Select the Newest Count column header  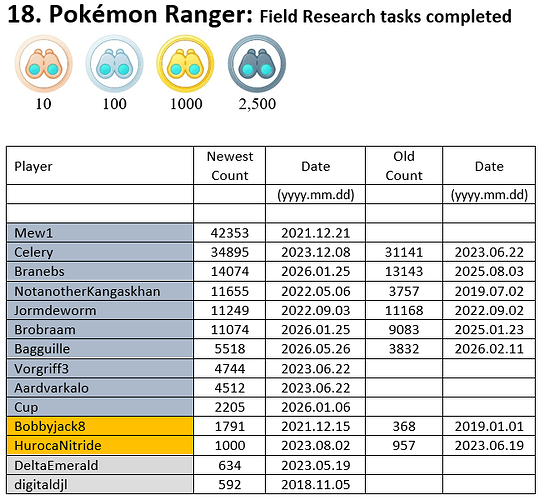(x=230, y=166)
